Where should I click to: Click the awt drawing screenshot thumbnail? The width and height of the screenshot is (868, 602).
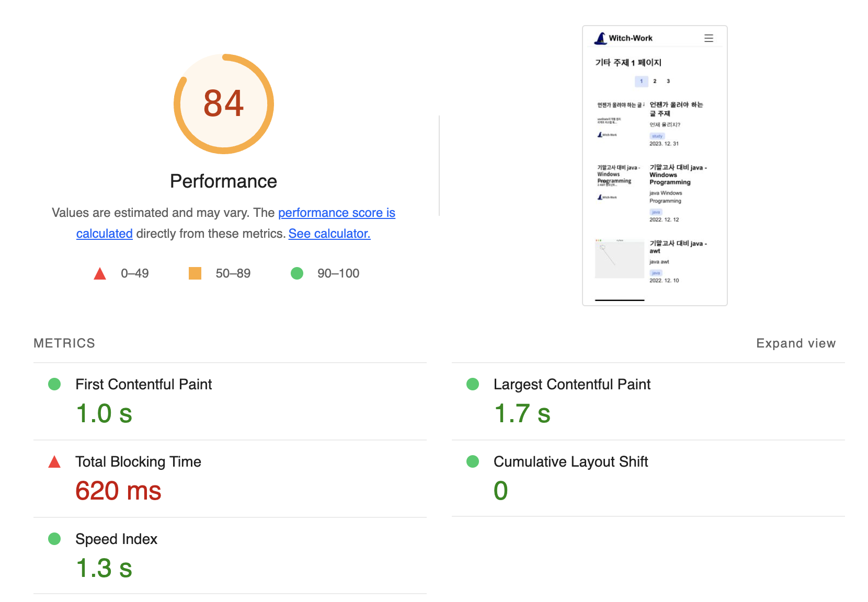tap(619, 259)
